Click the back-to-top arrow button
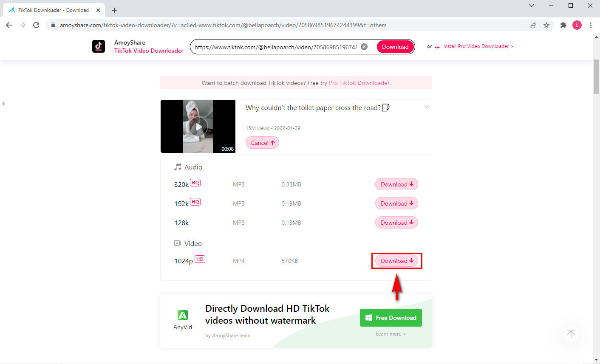 [571, 333]
